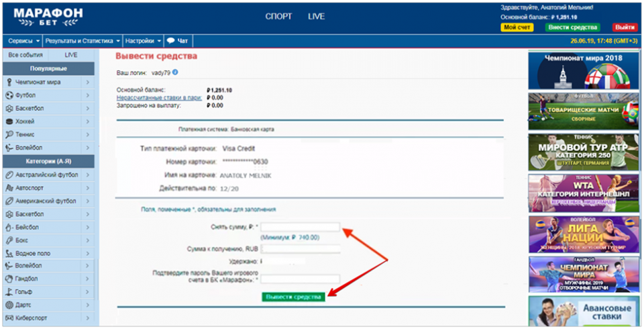This screenshot has width=644, height=329.
Task: Click the Водное поло icon
Action: [9, 253]
